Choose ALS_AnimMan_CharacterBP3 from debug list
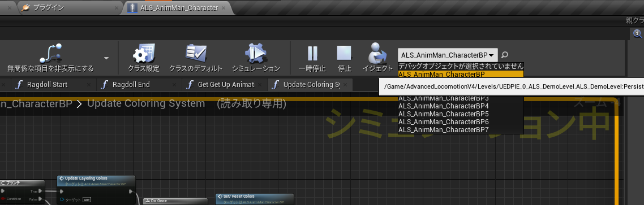Image resolution: width=644 pixels, height=205 pixels. [x=461, y=98]
